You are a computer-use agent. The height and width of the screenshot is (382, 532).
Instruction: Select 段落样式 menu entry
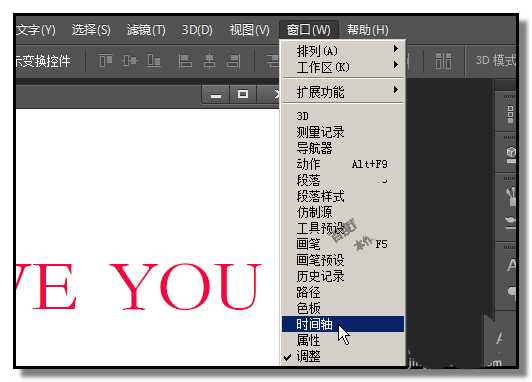[343, 196]
